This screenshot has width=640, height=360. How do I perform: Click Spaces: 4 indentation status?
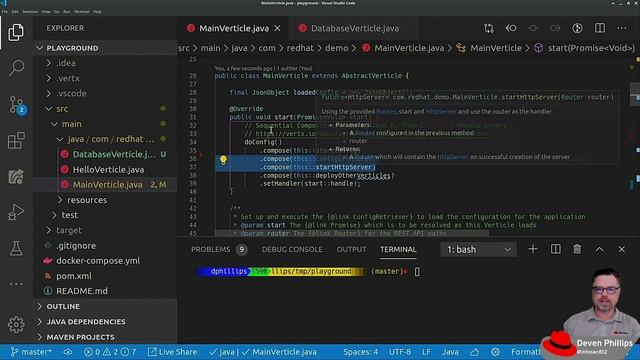(x=361, y=352)
